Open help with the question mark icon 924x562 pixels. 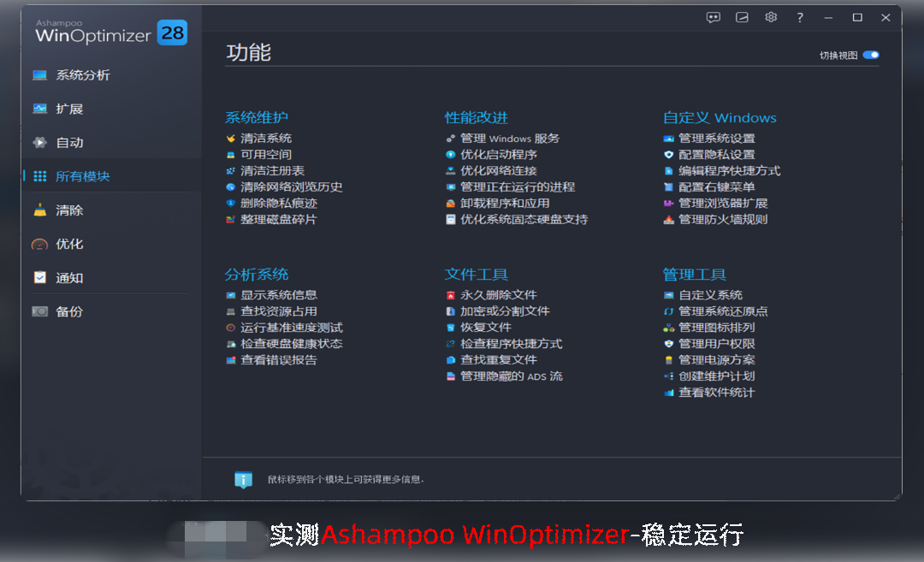point(800,18)
